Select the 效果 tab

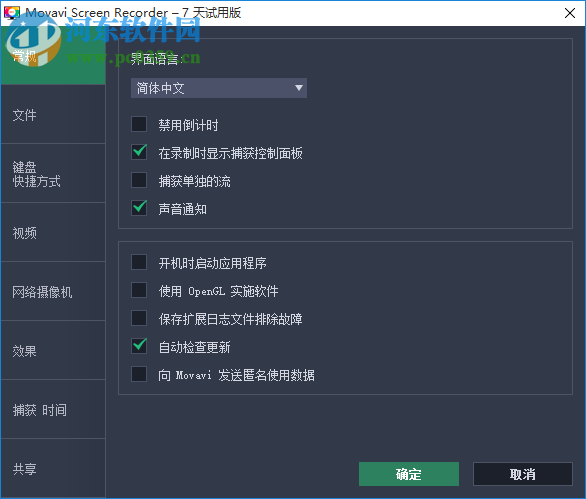click(x=53, y=351)
